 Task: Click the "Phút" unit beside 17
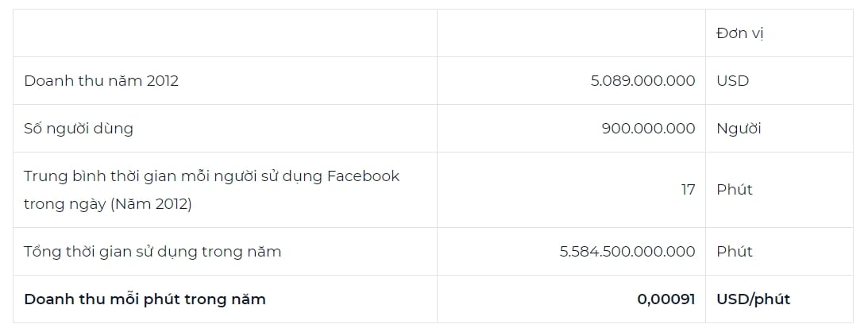click(734, 190)
